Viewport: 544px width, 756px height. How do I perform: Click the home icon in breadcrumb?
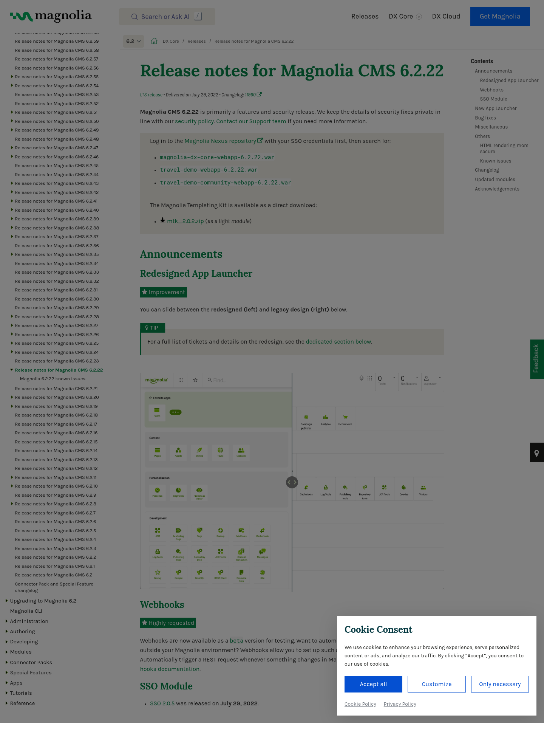click(154, 41)
